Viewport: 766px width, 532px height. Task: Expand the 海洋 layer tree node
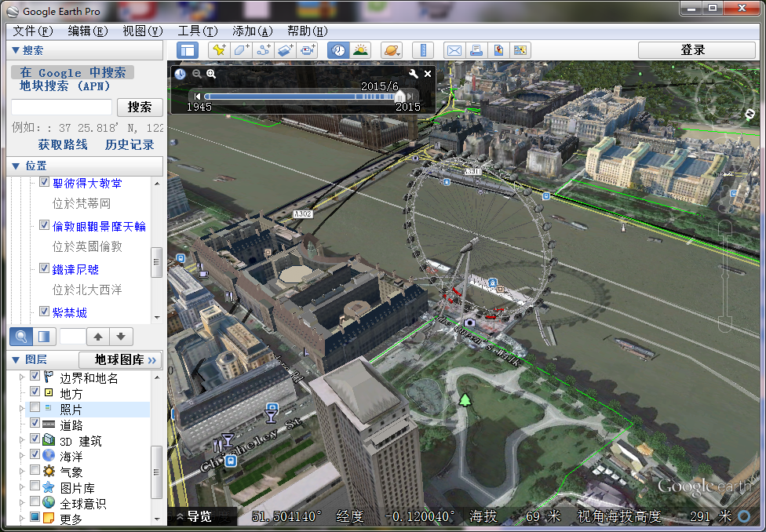coord(21,455)
